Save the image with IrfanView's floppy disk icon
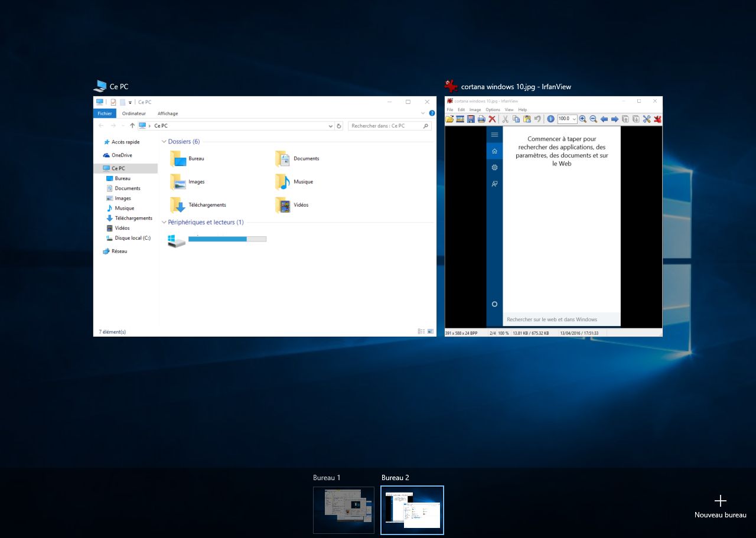 tap(471, 119)
